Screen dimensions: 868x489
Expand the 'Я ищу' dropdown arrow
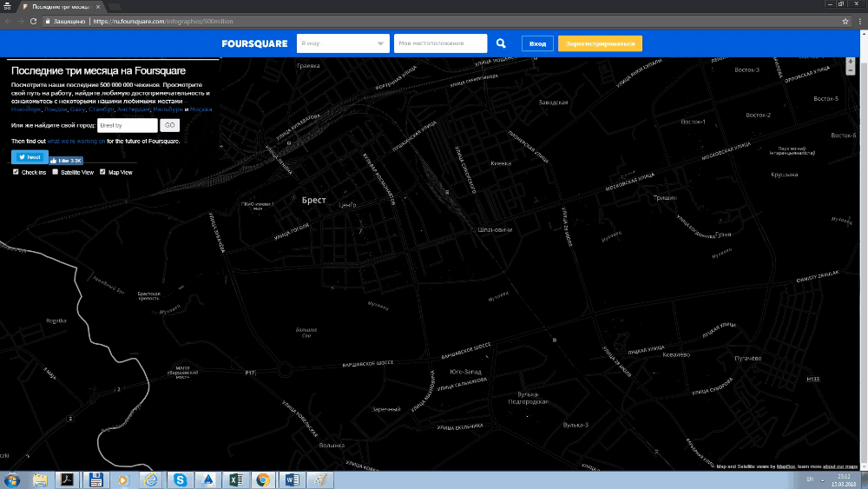tap(380, 43)
